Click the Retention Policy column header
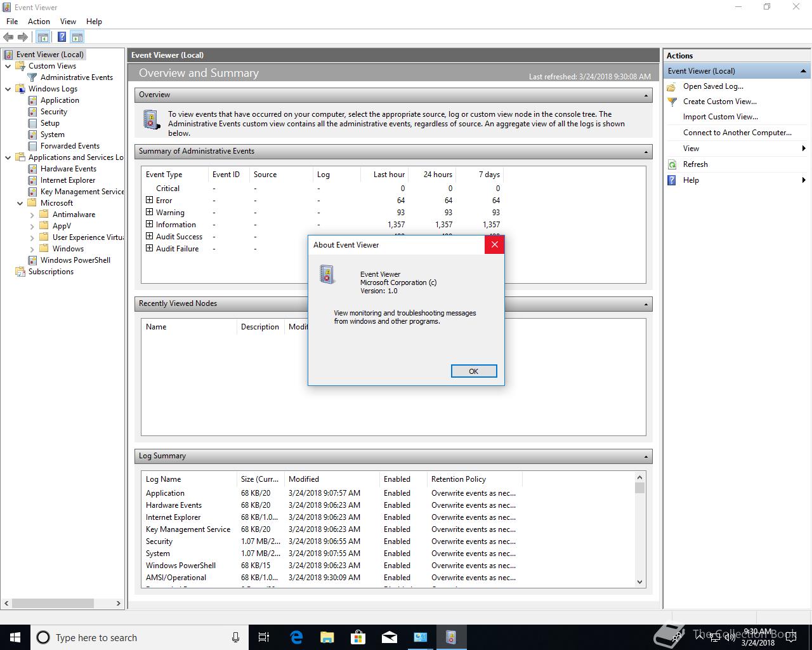This screenshot has height=650, width=812. (474, 479)
